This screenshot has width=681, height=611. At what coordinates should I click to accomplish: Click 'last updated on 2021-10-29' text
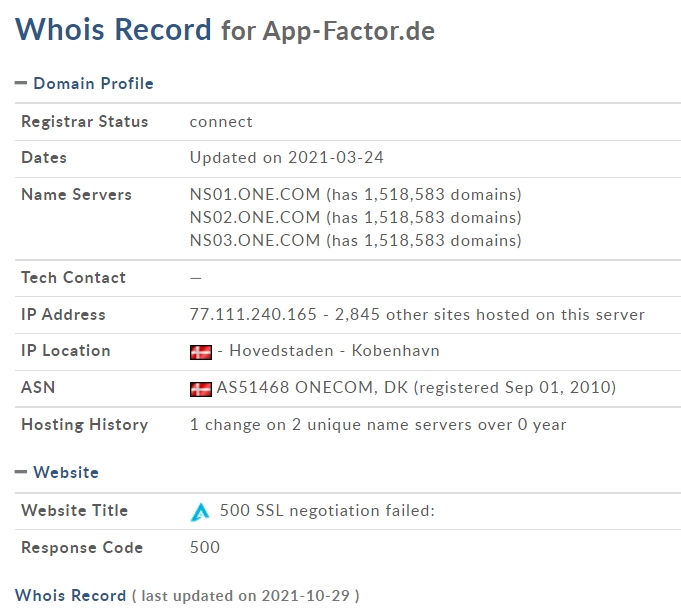point(245,596)
